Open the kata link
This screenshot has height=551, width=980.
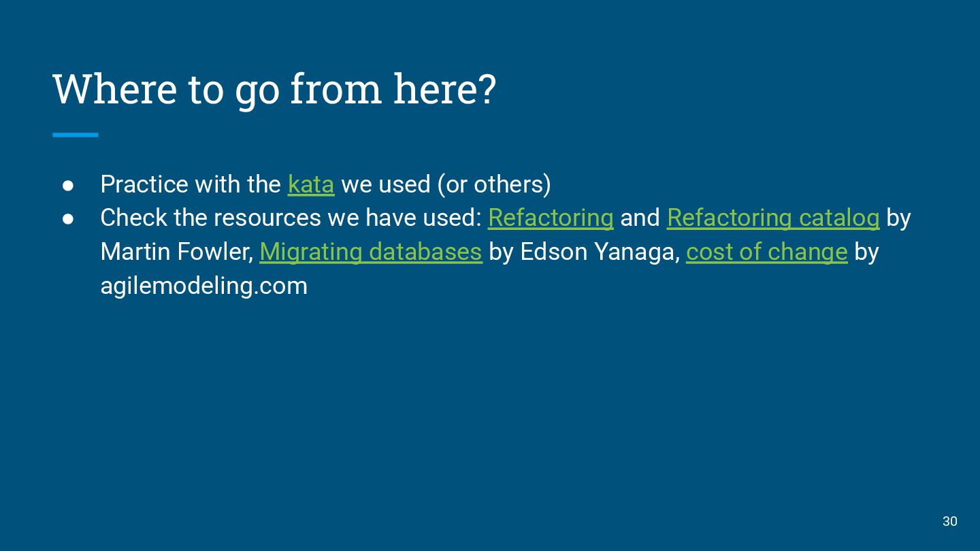[311, 184]
